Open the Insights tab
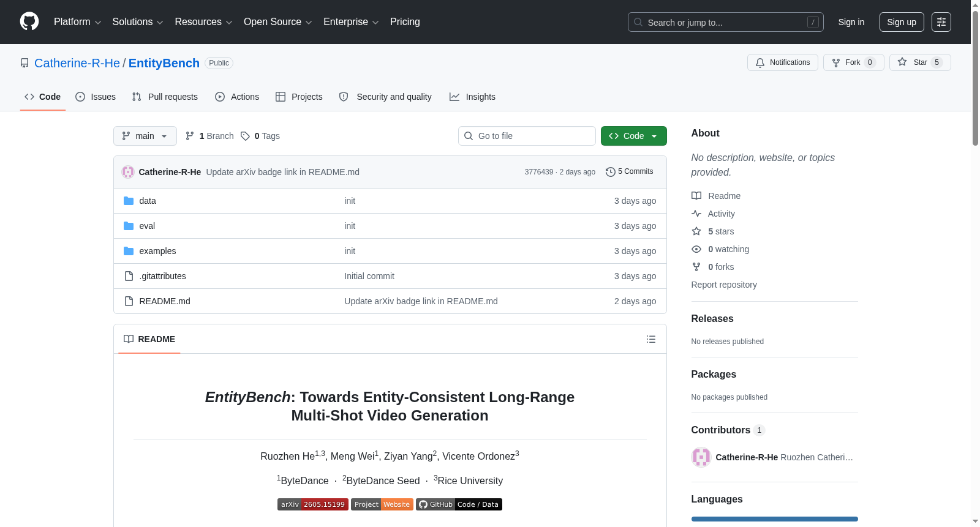980x527 pixels. (x=472, y=97)
